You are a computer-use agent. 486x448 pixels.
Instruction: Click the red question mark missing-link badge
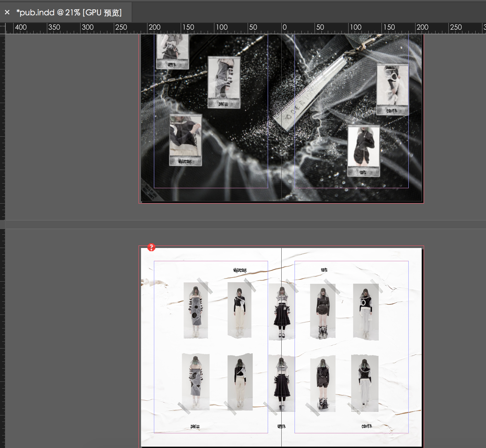[151, 247]
